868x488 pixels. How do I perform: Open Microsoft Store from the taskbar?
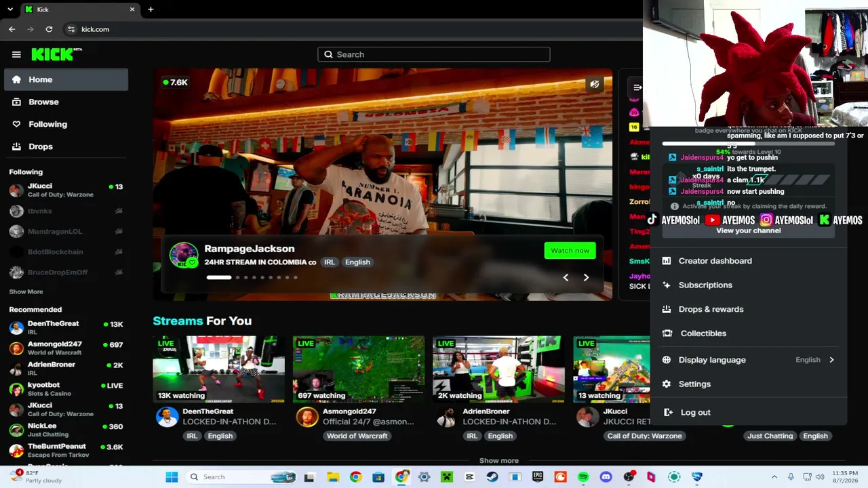tap(378, 477)
